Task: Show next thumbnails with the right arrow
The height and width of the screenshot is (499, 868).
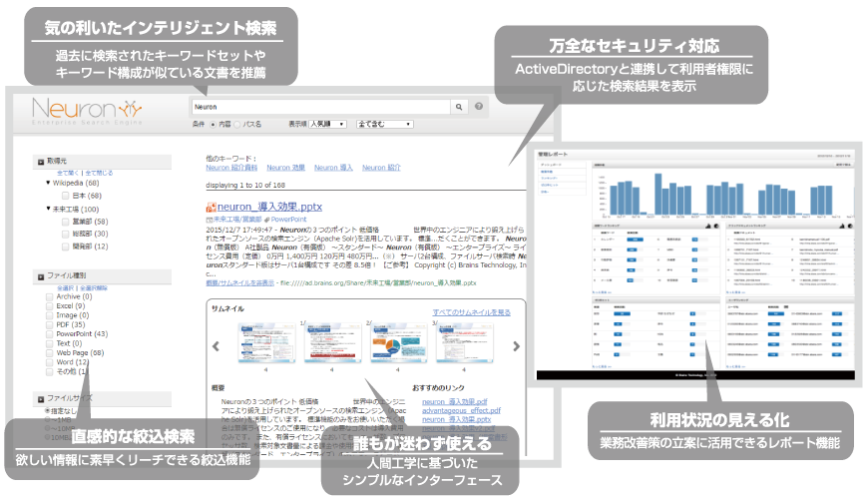Action: (x=516, y=346)
